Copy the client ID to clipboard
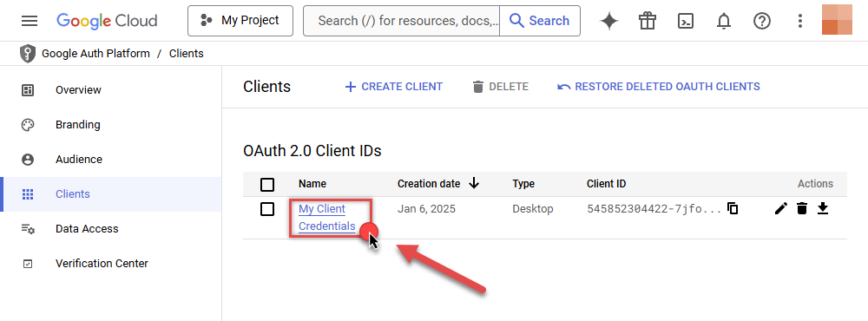868x321 pixels. pyautogui.click(x=733, y=208)
